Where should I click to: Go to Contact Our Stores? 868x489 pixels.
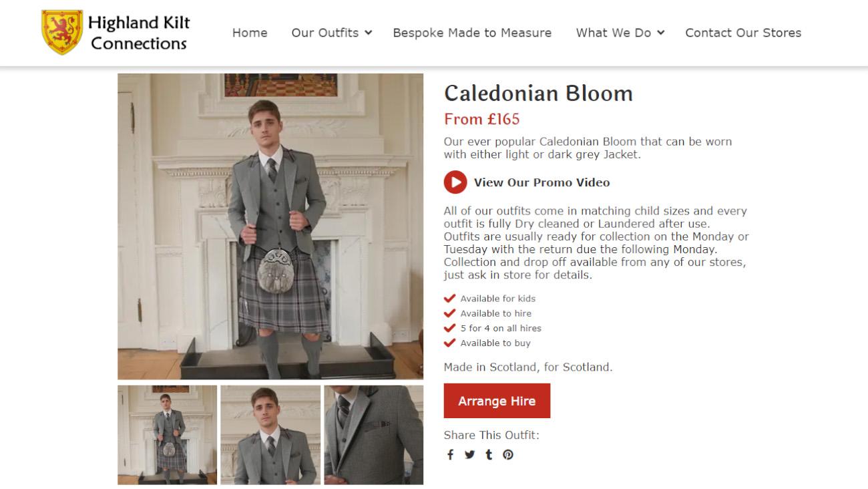click(x=743, y=33)
